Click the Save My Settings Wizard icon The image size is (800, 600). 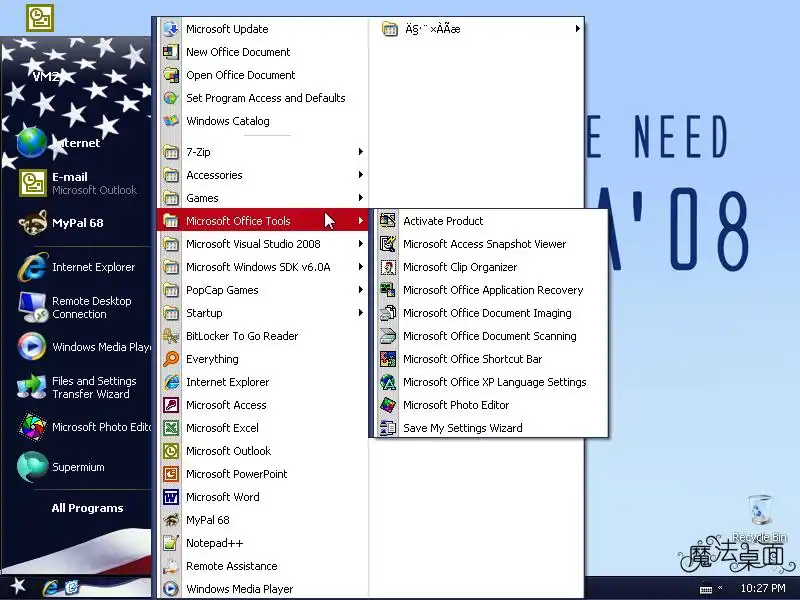click(x=388, y=428)
